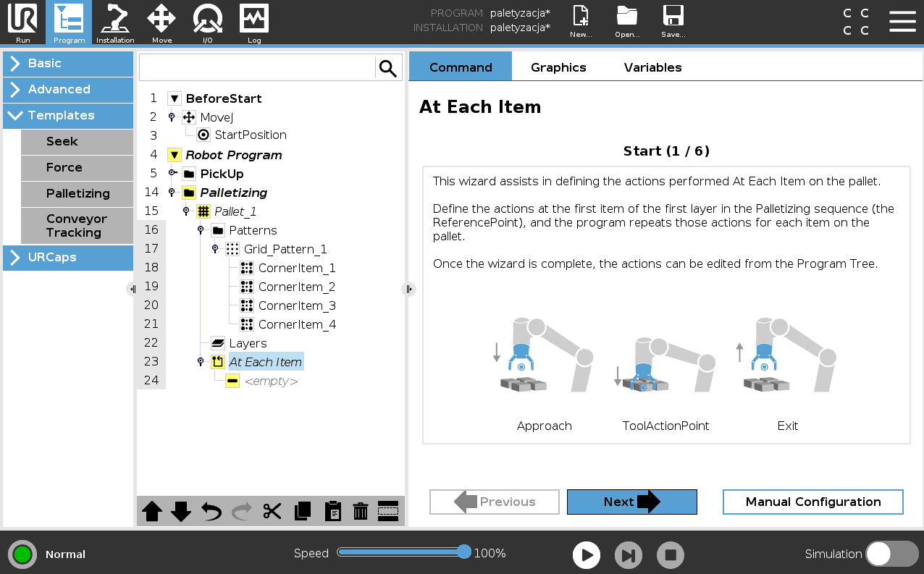924x574 pixels.
Task: Collapse the Grid_Pattern_1 node
Action: tap(215, 249)
